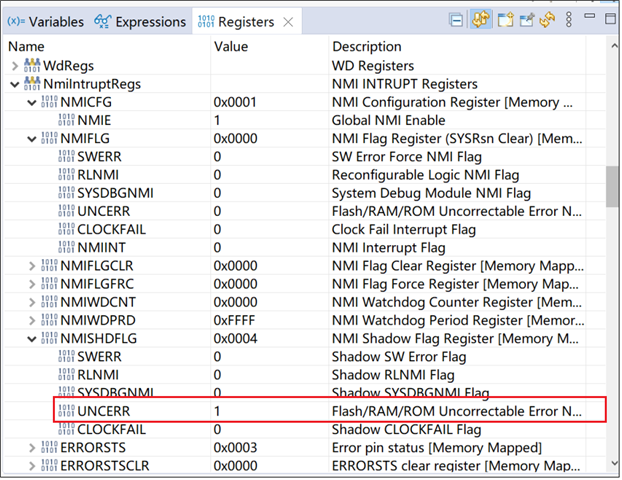Image resolution: width=622 pixels, height=480 pixels.
Task: Click the NmiIntruptRegs group icon
Action: (x=32, y=84)
